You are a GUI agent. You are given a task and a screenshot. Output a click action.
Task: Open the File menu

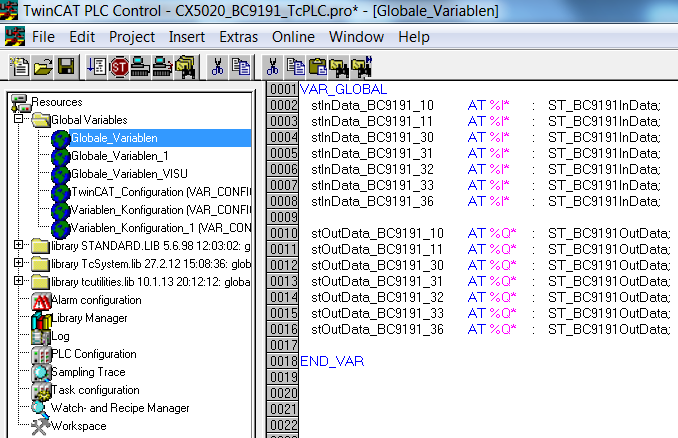click(43, 37)
